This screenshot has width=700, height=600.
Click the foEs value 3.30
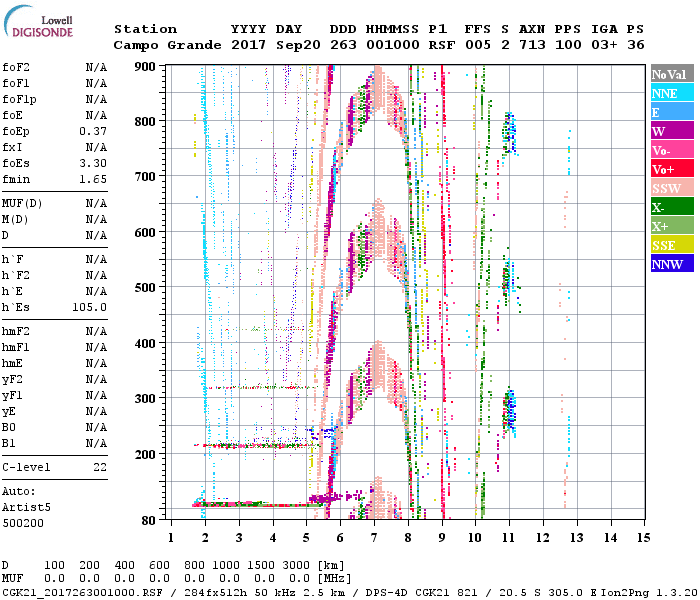click(x=94, y=163)
